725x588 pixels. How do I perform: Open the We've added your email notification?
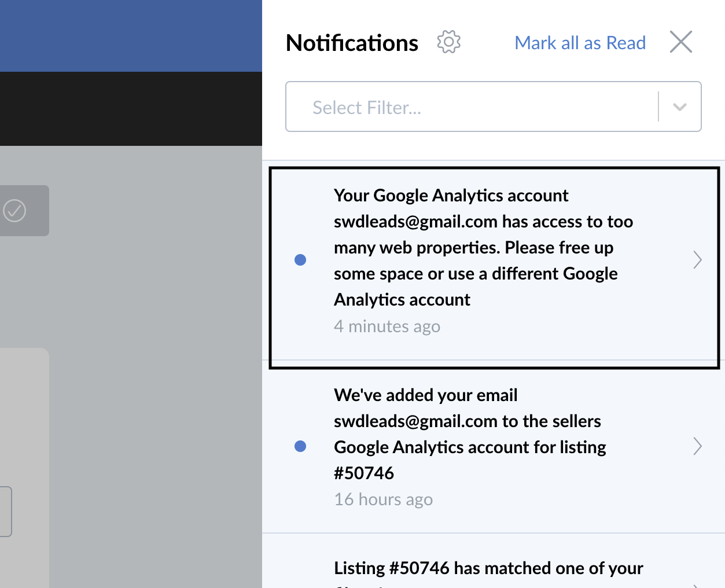click(x=494, y=446)
